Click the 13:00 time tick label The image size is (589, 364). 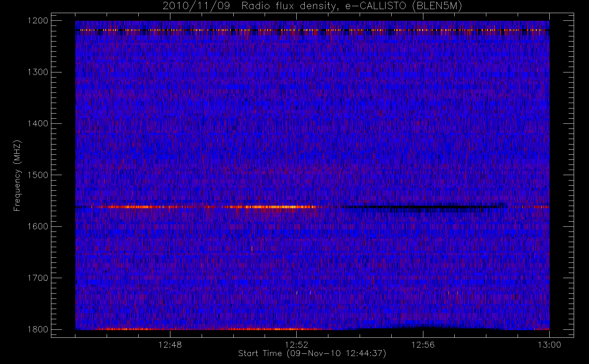click(549, 345)
